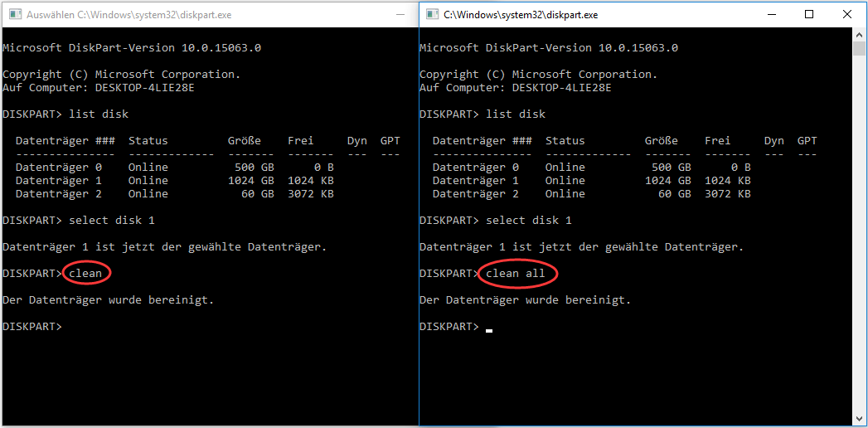
Task: Click the right diskpart window's title bar icon
Action: 431,14
